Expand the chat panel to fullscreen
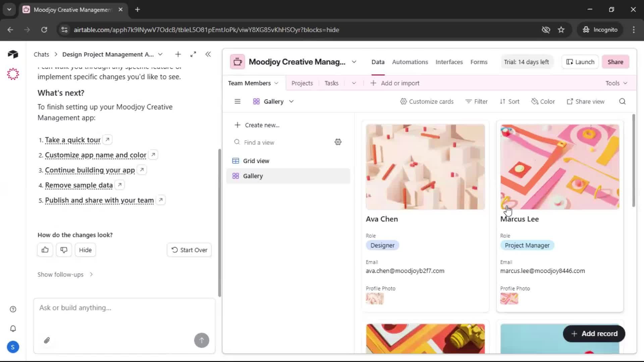 click(x=193, y=54)
